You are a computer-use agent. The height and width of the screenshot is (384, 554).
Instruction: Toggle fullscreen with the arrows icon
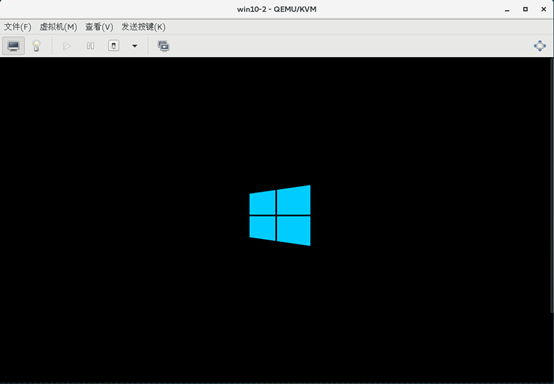click(x=540, y=46)
